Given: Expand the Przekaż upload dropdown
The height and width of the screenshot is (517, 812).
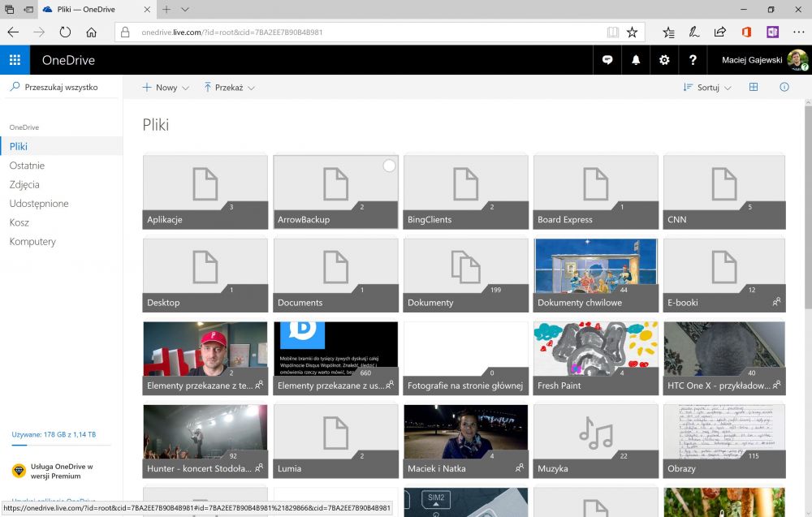Looking at the screenshot, I should [x=229, y=88].
